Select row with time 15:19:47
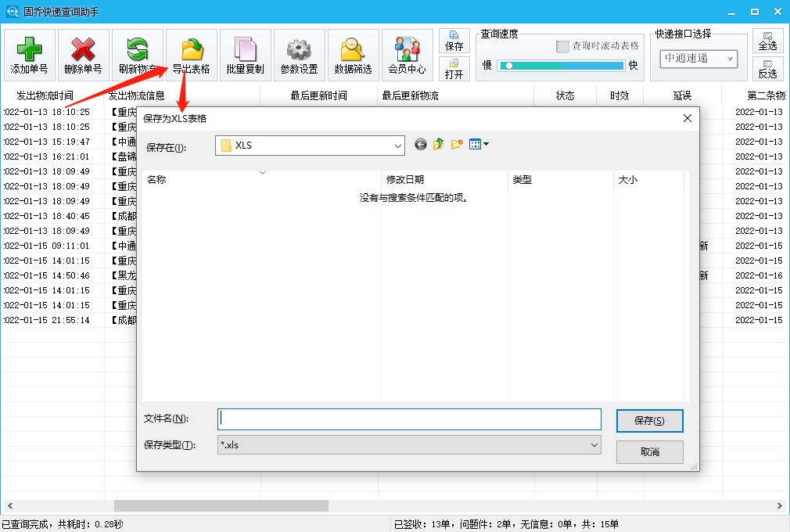This screenshot has width=790, height=532. click(x=46, y=142)
